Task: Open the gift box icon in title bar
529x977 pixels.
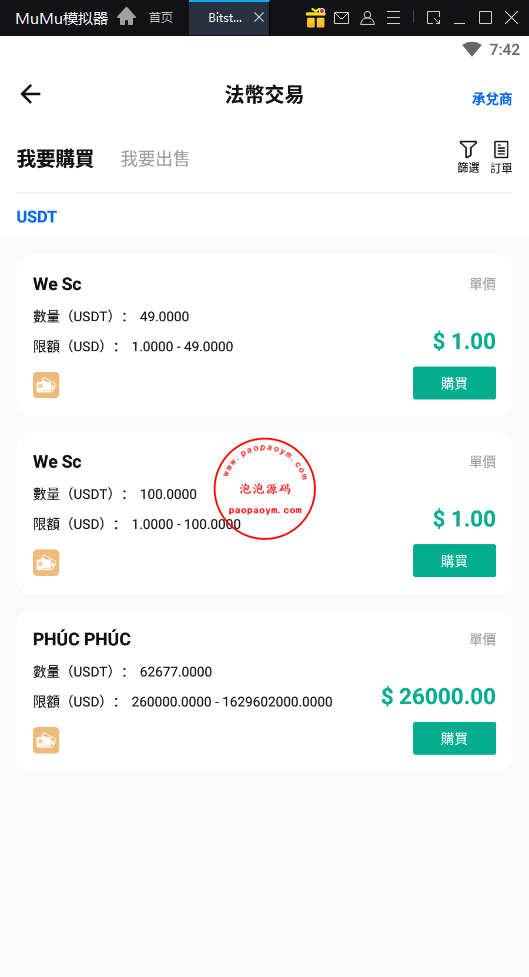Action: [x=315, y=17]
